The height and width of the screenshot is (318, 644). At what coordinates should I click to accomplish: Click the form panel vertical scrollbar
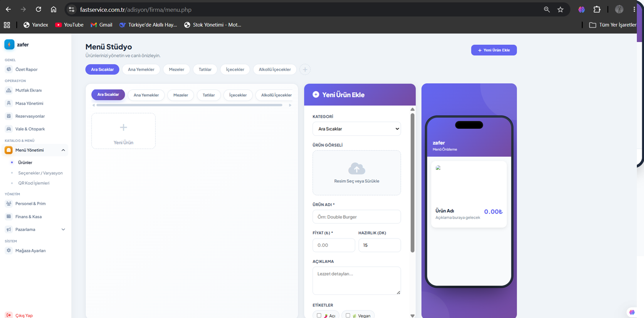(413, 183)
